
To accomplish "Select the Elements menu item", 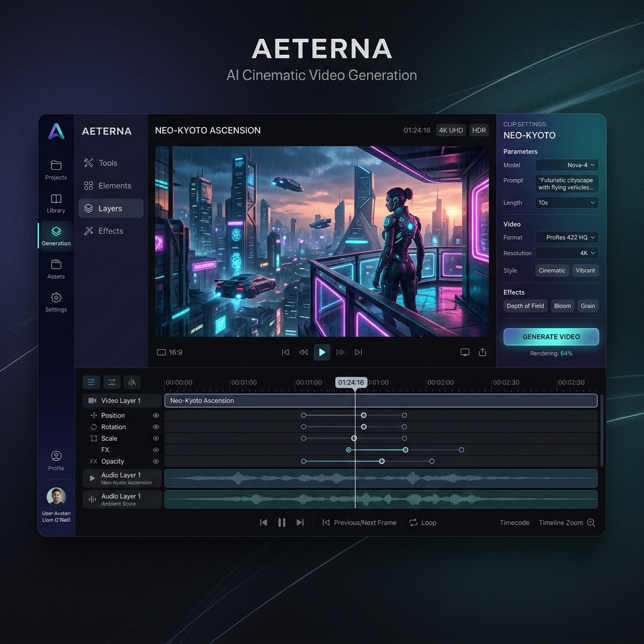I will (111, 186).
